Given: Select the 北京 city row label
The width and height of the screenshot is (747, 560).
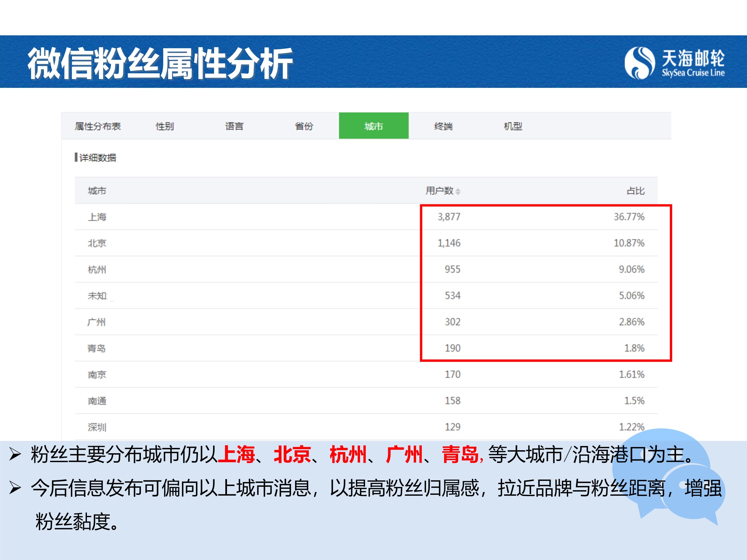Looking at the screenshot, I should (x=97, y=243).
